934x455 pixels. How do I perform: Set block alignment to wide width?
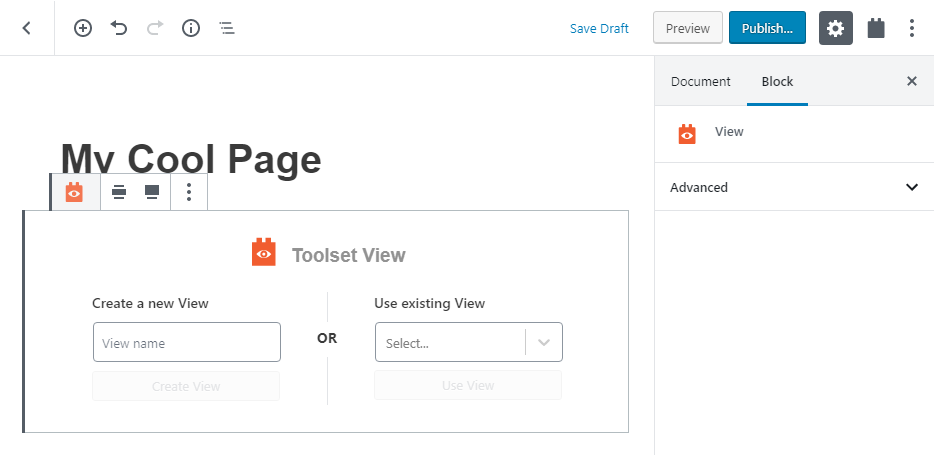point(119,192)
